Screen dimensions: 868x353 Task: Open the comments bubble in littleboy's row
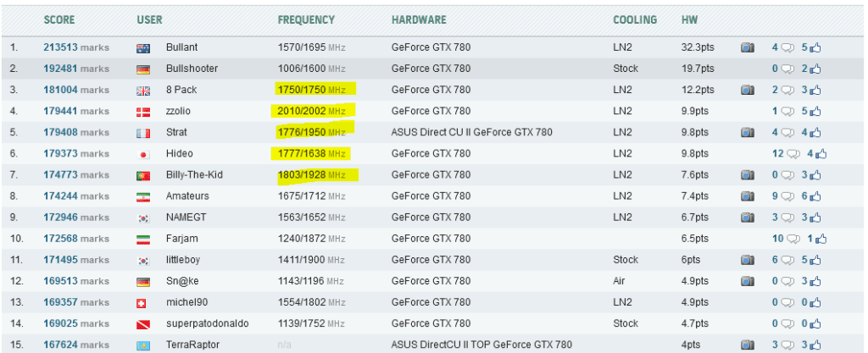pyautogui.click(x=787, y=260)
